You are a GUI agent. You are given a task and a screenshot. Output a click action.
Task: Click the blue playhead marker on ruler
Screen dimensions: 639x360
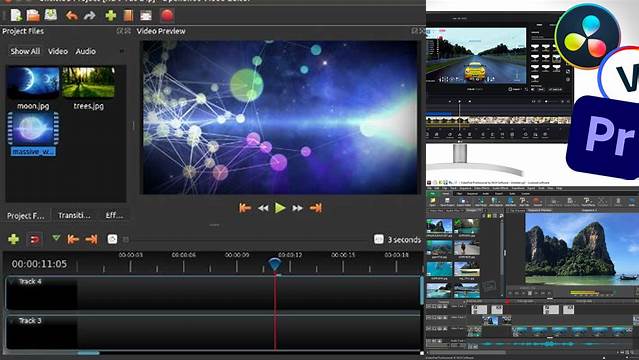pos(275,264)
